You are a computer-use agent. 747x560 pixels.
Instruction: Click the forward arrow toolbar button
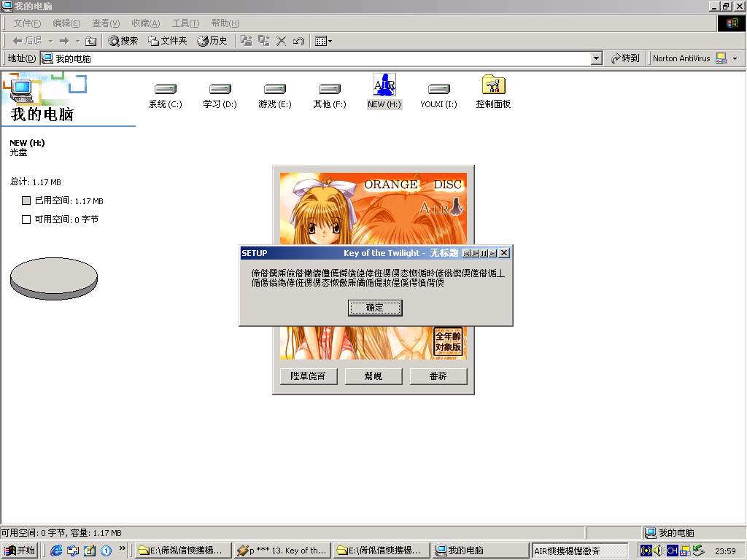pos(65,41)
